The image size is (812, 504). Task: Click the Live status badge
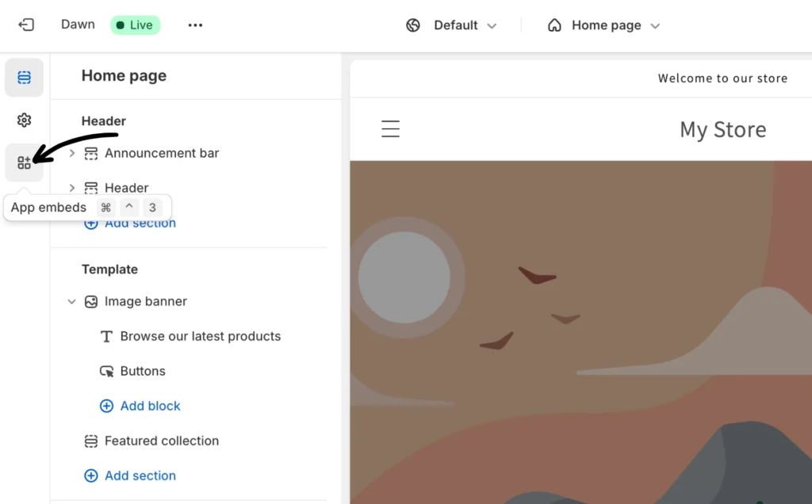(x=135, y=25)
